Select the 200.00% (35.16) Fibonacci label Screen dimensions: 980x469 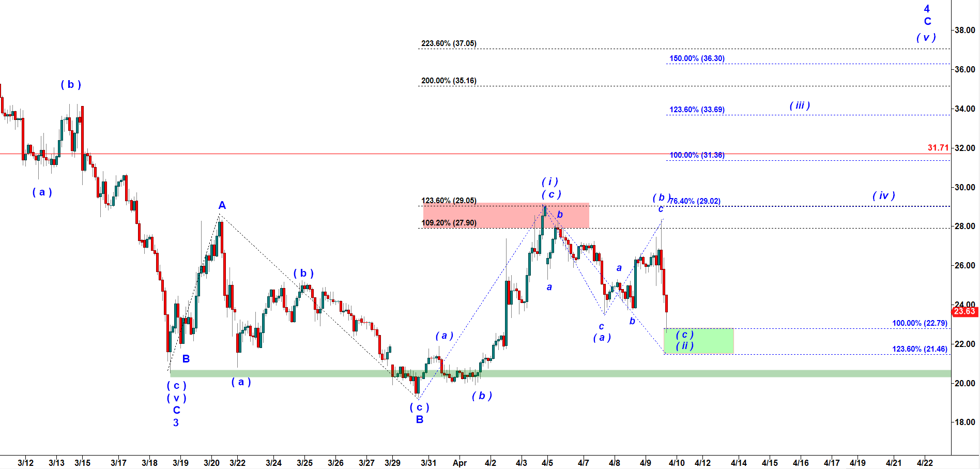[449, 81]
